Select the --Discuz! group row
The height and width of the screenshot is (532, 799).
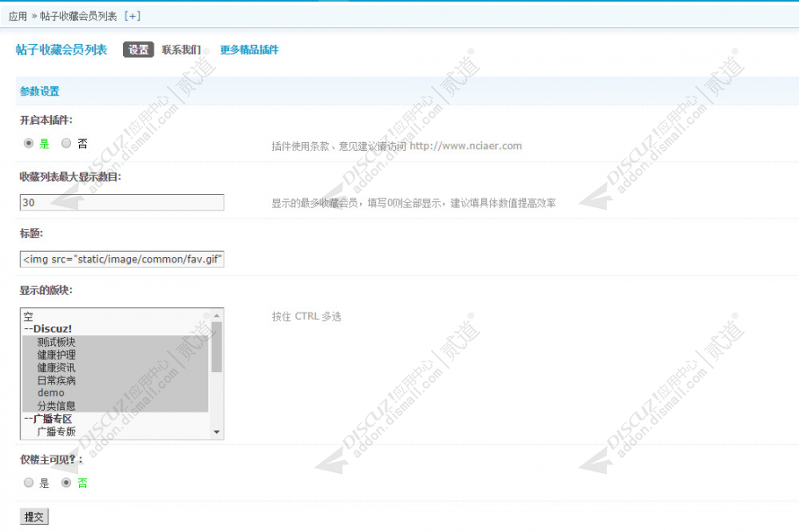[x=115, y=328]
